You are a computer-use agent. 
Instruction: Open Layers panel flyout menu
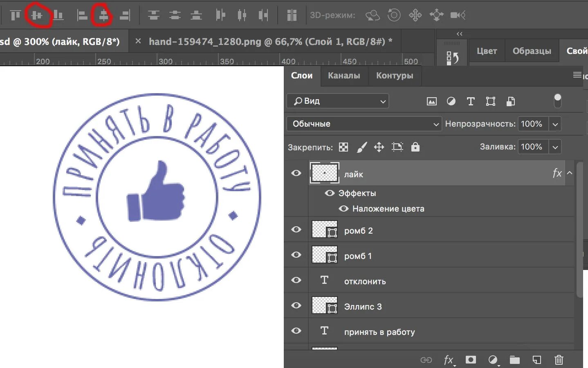pos(577,75)
